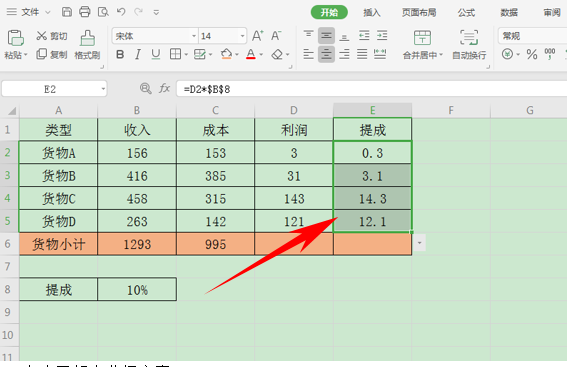570x367 pixels.
Task: Click the fx insert function icon
Action: [164, 88]
